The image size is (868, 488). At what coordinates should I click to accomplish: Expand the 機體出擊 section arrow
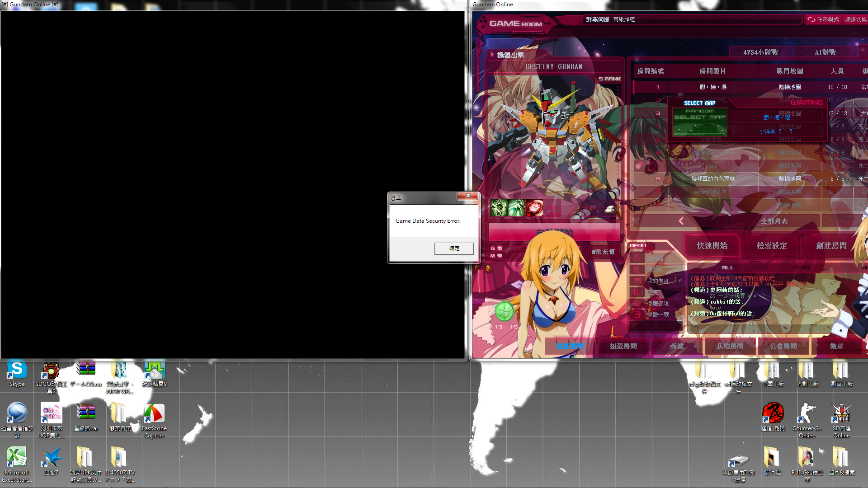tap(492, 55)
